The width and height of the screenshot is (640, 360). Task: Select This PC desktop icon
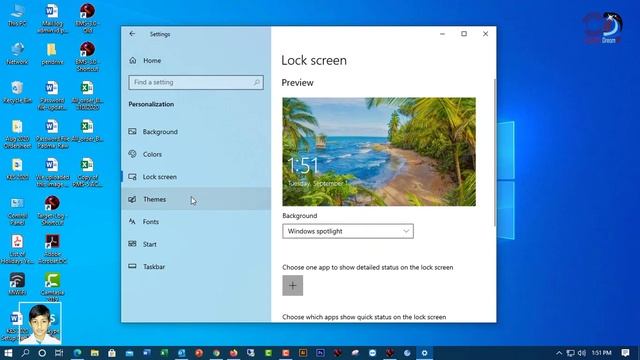click(x=17, y=15)
